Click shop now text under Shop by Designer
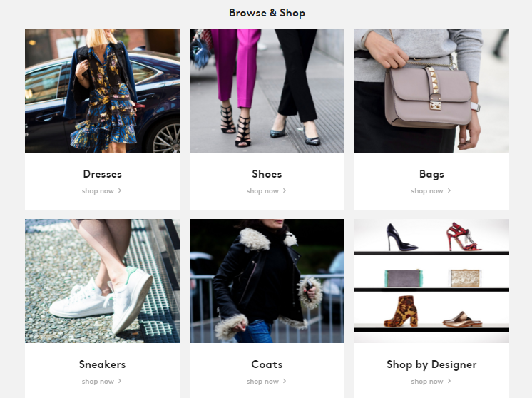Screen dimensions: 532x398 point(427,382)
